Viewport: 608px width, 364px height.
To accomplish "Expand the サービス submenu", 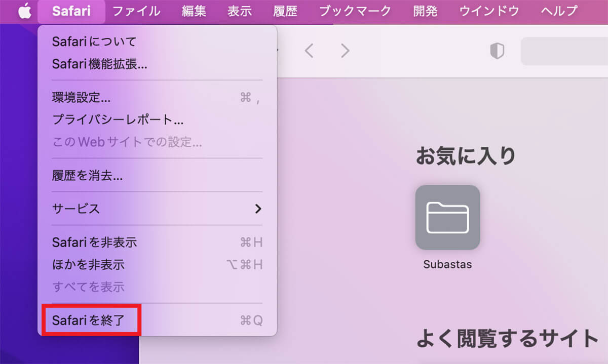I will tap(158, 209).
